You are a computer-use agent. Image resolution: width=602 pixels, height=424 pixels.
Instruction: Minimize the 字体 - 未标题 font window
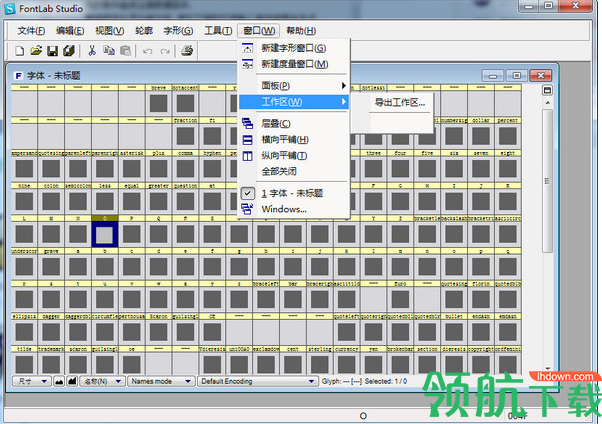coord(493,76)
